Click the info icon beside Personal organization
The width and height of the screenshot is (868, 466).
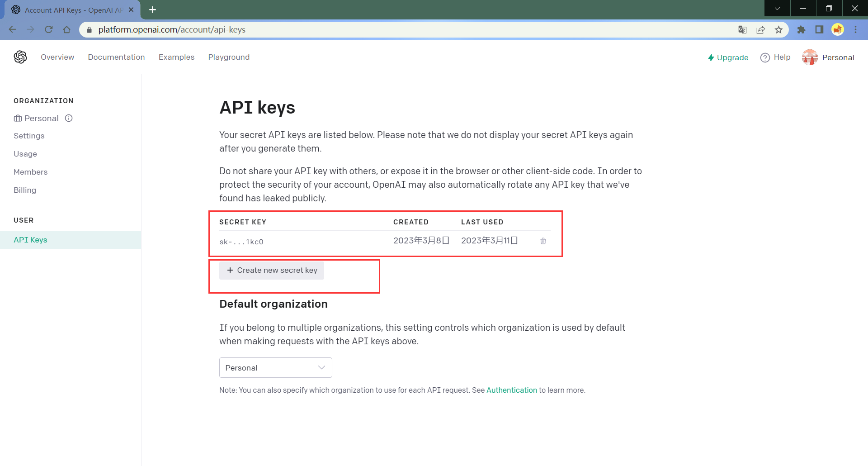[x=69, y=118]
